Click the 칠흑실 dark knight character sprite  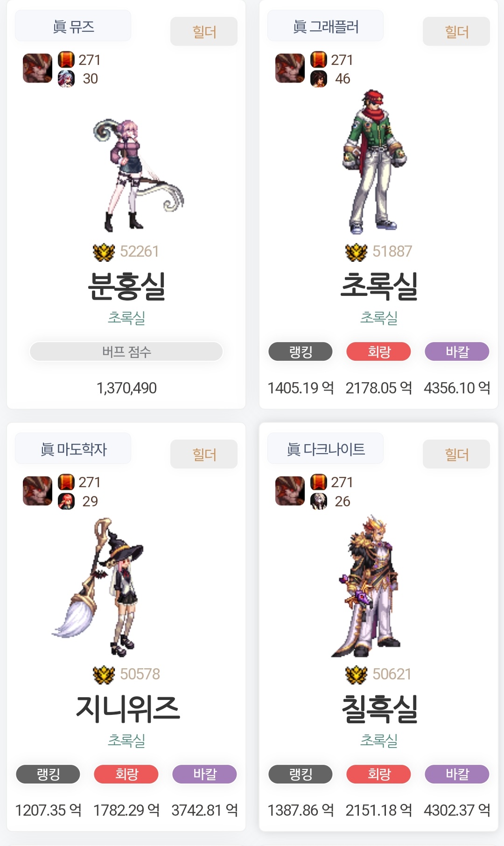point(366,586)
